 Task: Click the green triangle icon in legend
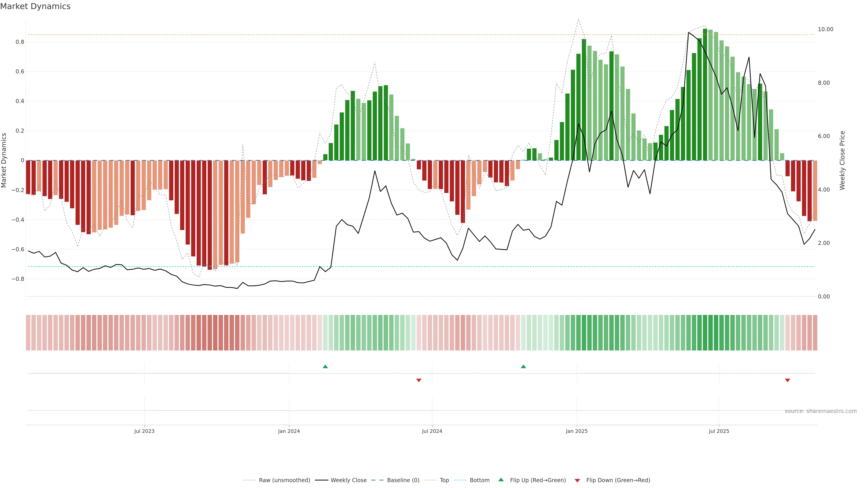[x=501, y=480]
